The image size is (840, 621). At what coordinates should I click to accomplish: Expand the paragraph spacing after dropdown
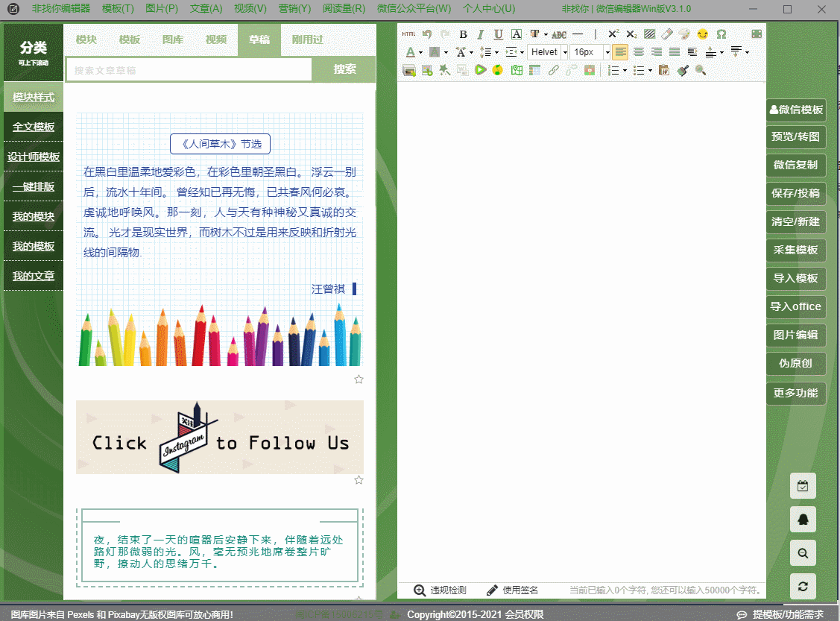click(x=747, y=52)
